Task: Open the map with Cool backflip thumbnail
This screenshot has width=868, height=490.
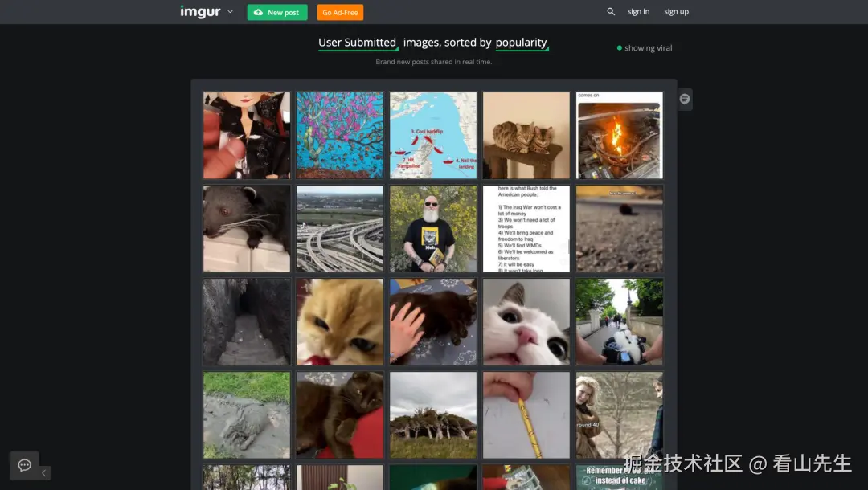Action: click(x=433, y=136)
